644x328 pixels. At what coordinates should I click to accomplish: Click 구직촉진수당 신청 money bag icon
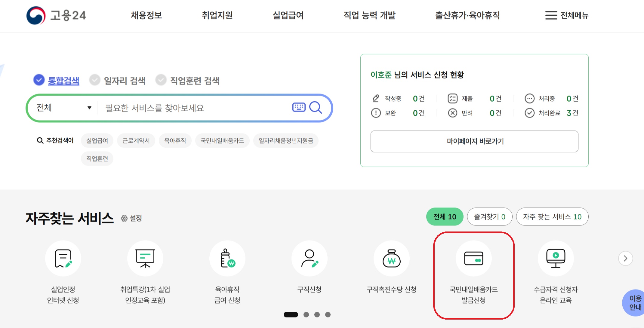[391, 258]
